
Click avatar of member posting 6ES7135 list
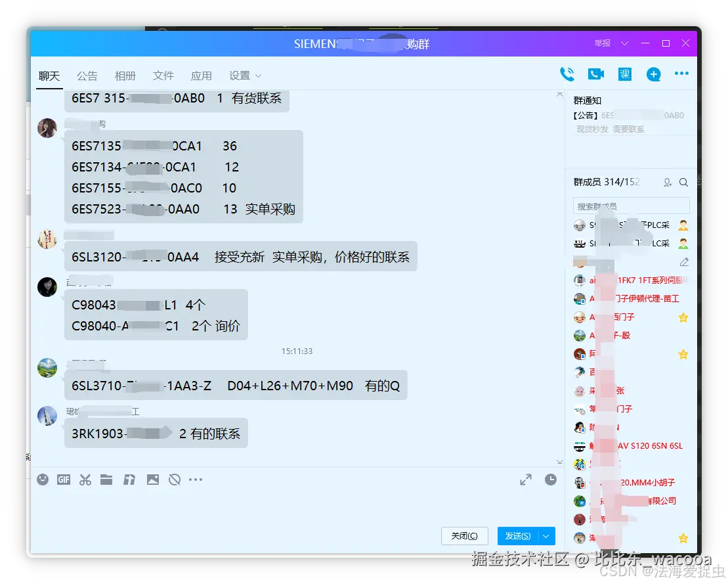(47, 127)
